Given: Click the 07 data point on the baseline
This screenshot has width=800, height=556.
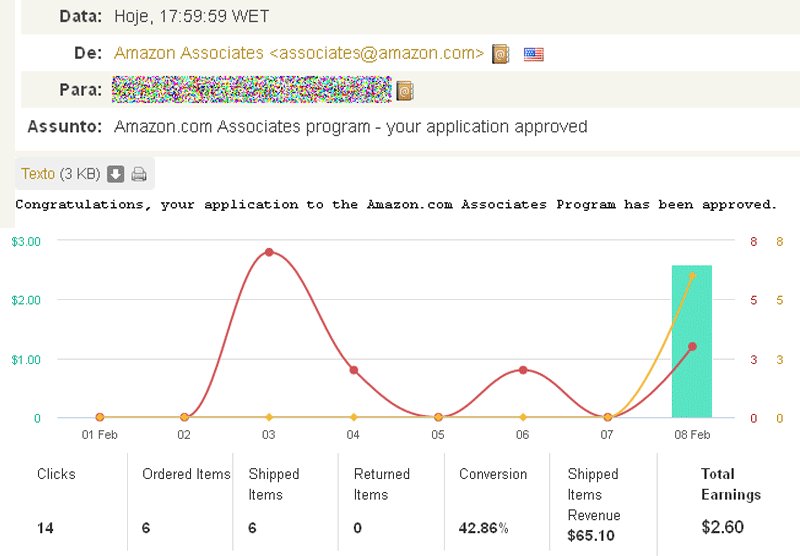Looking at the screenshot, I should coord(608,417).
